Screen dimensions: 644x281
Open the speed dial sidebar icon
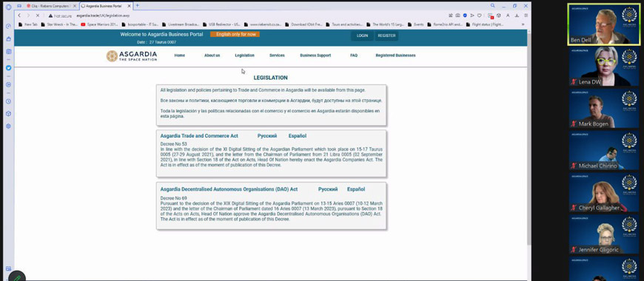coord(8,27)
